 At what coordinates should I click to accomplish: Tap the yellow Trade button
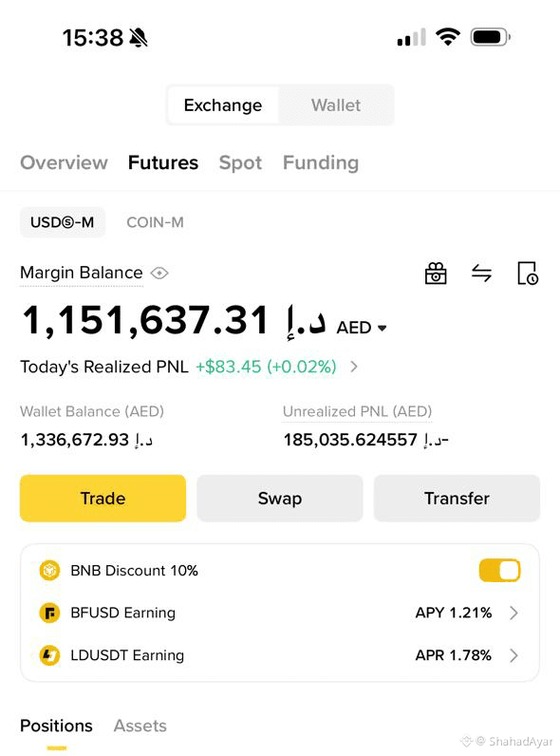coord(103,498)
